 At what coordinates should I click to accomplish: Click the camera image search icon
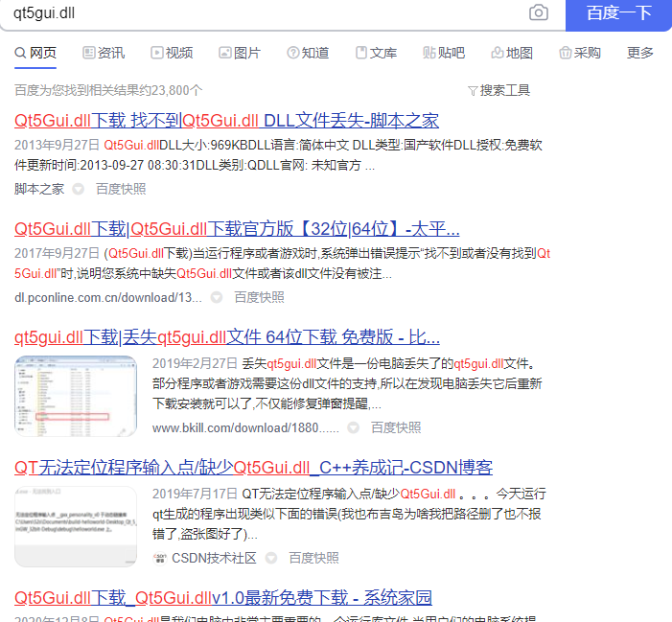[539, 13]
